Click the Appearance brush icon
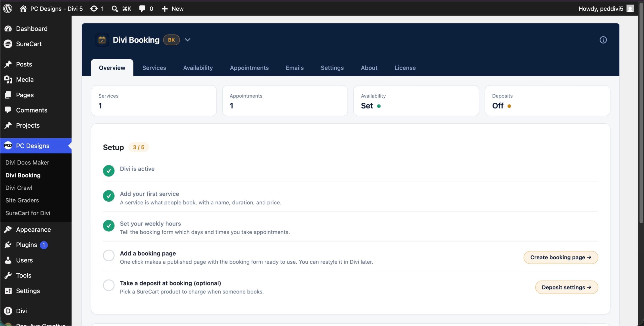644x326 pixels. point(8,229)
